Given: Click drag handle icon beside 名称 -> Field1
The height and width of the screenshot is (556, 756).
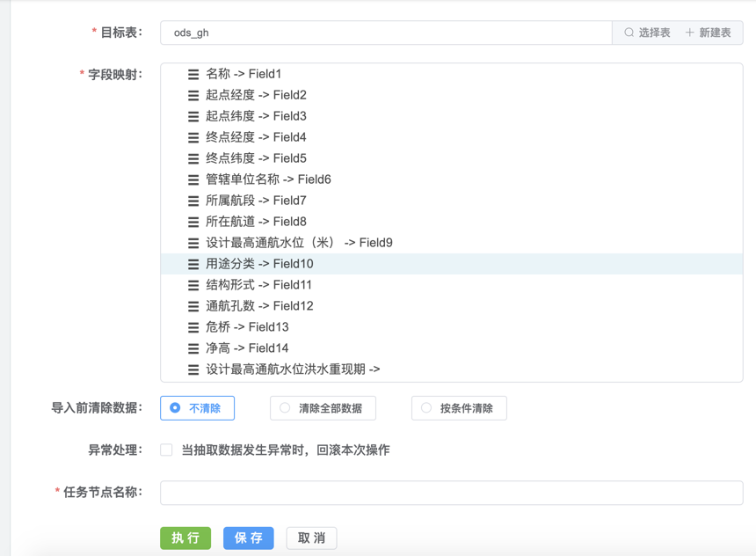Looking at the screenshot, I should (193, 75).
